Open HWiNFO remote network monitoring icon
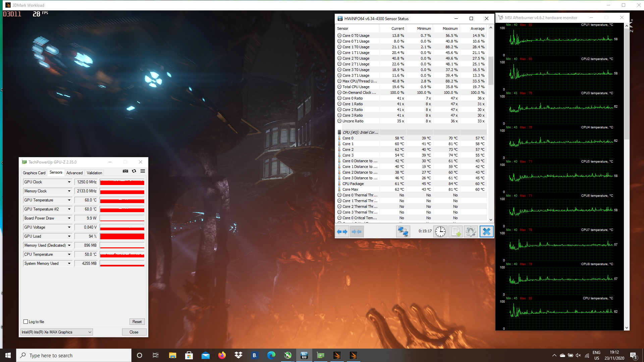 [x=403, y=232]
